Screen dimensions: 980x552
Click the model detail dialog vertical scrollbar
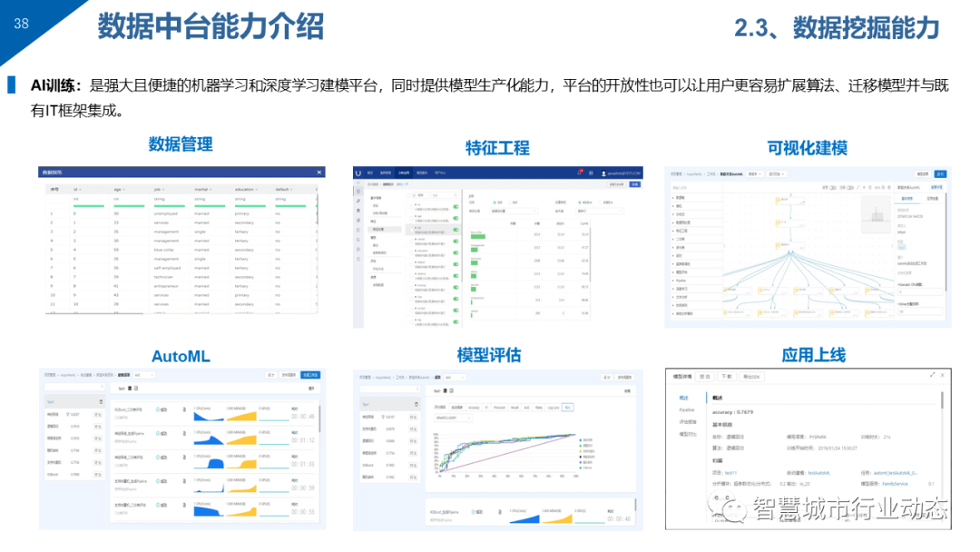click(x=942, y=400)
